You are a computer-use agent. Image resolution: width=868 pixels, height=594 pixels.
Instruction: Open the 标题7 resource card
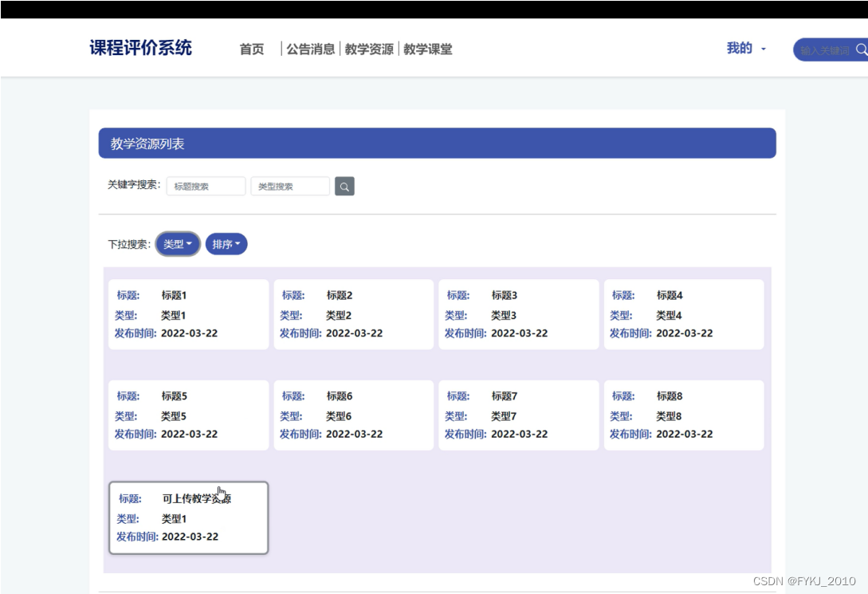pyautogui.click(x=519, y=415)
